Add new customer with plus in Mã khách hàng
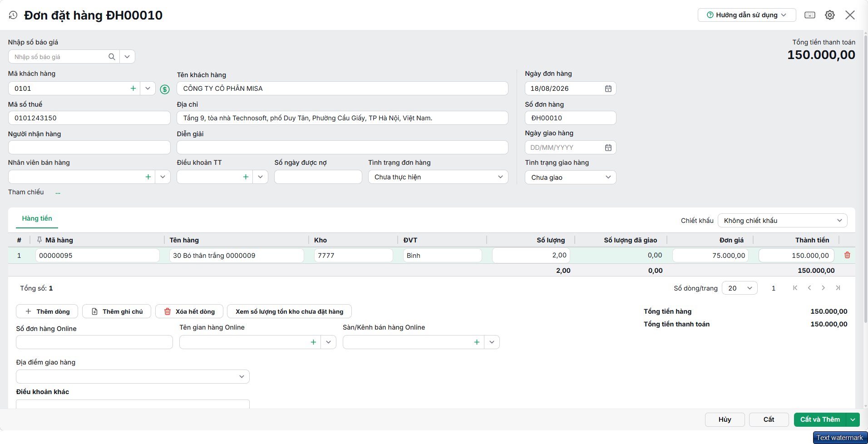868x444 pixels. click(x=133, y=89)
